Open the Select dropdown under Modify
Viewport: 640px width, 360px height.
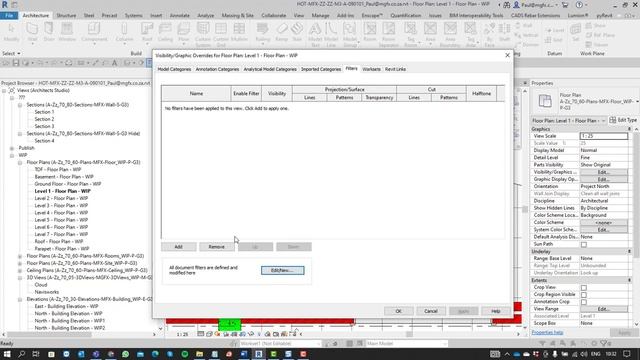(11, 53)
